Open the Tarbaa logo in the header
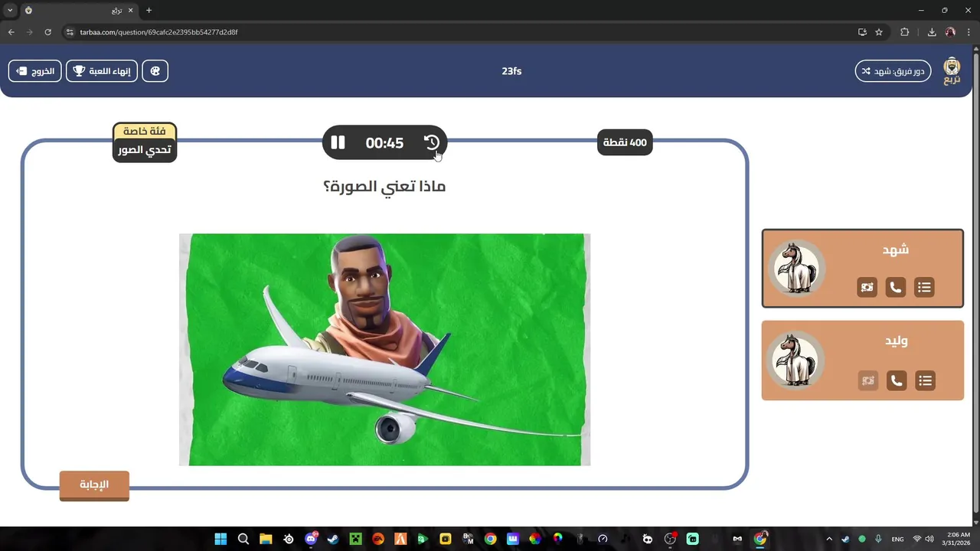The image size is (980, 551). click(952, 71)
